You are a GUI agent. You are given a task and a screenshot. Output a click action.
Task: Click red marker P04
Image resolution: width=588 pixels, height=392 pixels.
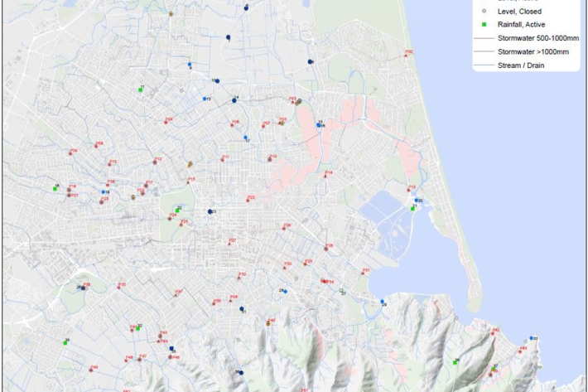(166, 122)
